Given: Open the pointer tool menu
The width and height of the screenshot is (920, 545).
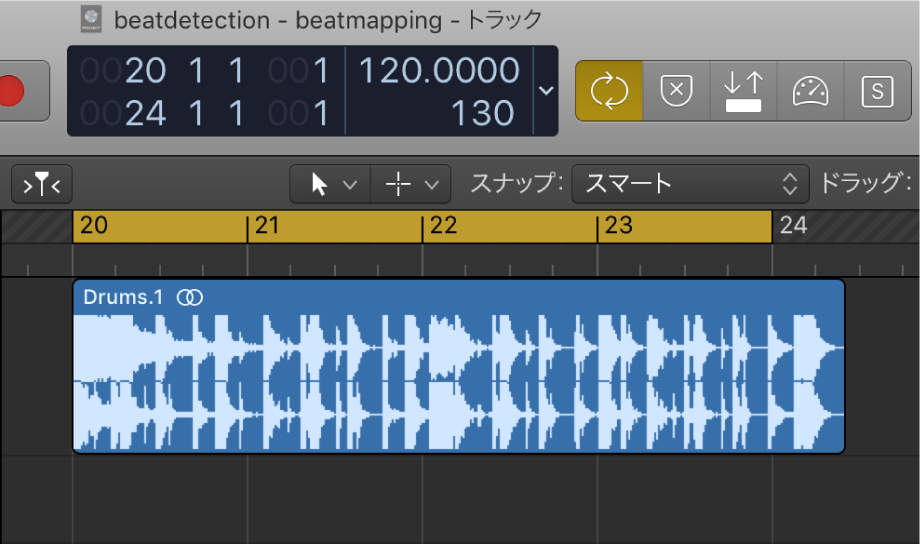Looking at the screenshot, I should (x=329, y=184).
